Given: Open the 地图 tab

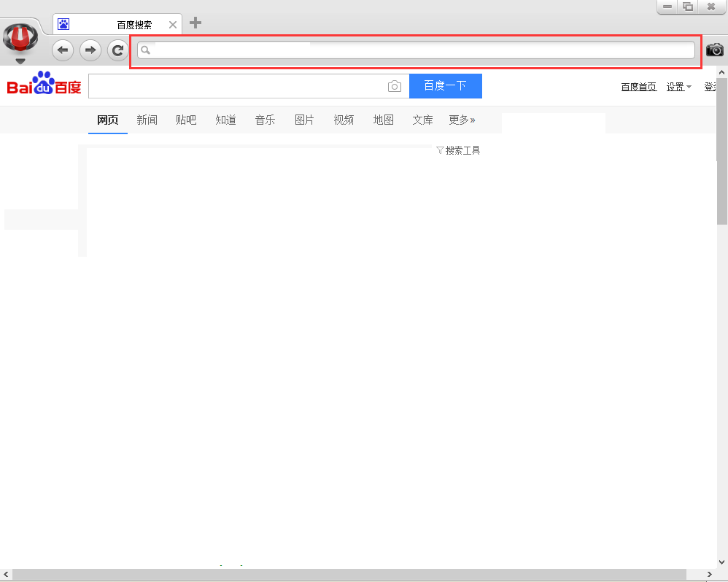Looking at the screenshot, I should pos(384,120).
